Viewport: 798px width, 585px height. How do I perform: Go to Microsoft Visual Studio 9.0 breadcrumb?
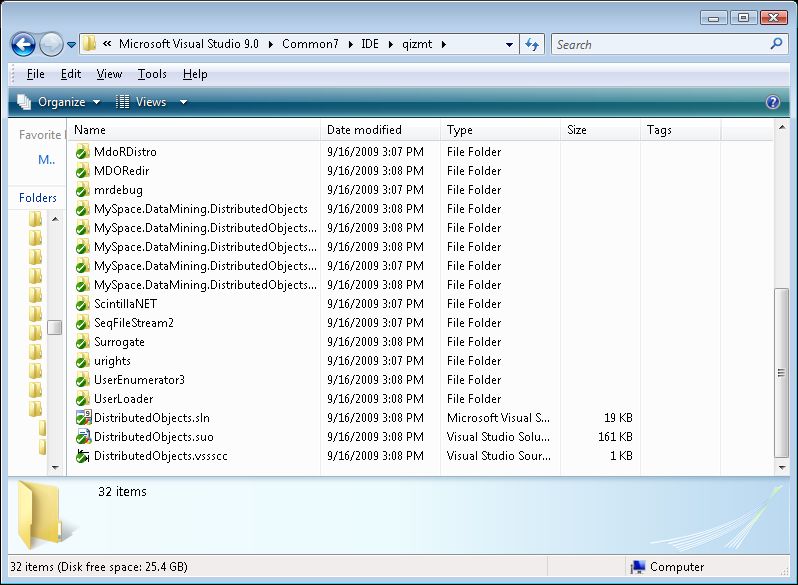189,44
